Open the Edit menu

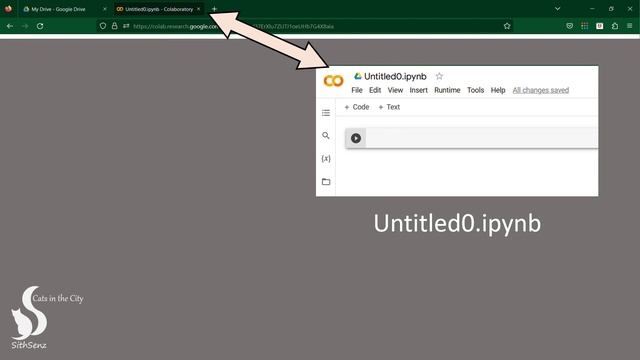375,90
